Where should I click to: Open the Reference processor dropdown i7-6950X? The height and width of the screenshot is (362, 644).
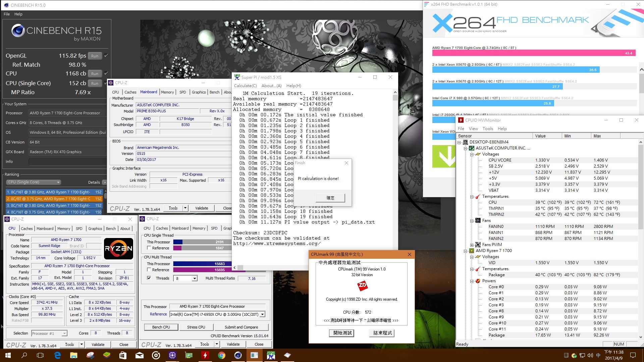[263, 314]
